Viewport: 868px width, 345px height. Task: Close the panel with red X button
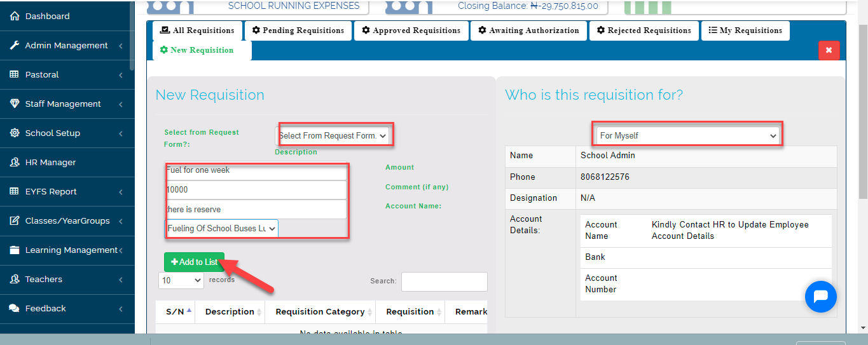829,50
